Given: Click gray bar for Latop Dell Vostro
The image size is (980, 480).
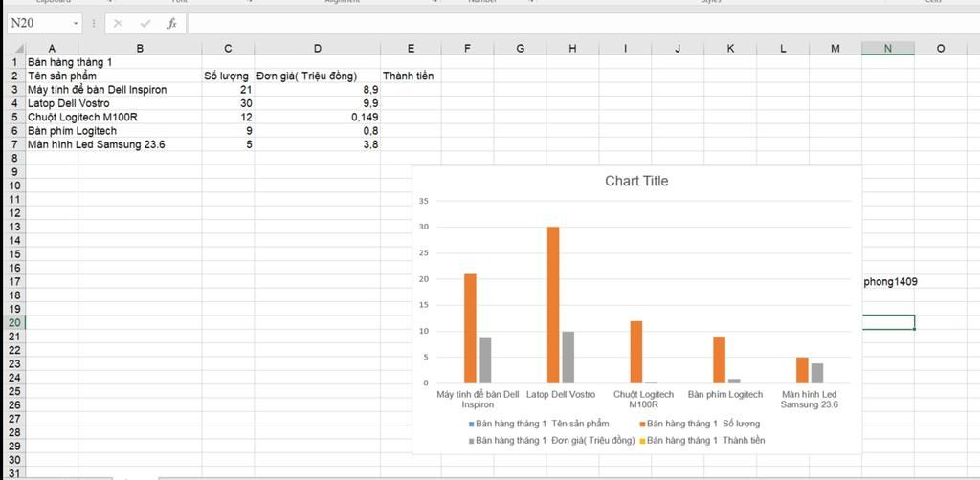Looking at the screenshot, I should pyautogui.click(x=568, y=357).
